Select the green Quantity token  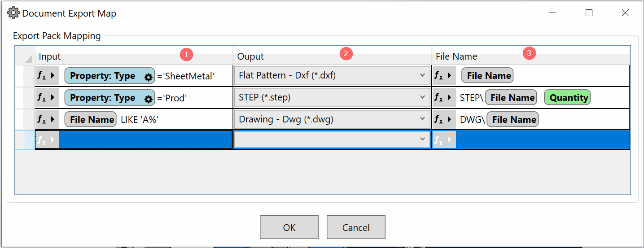569,98
